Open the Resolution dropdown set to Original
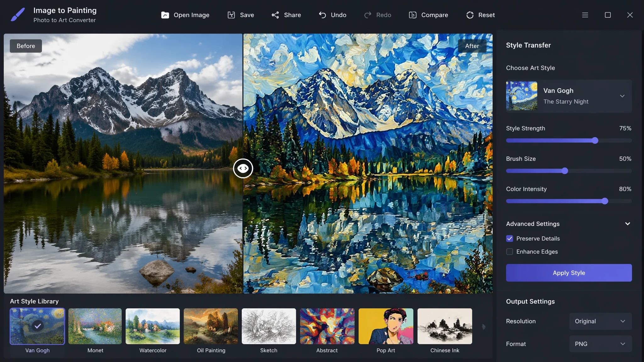This screenshot has height=362, width=644. [x=600, y=321]
